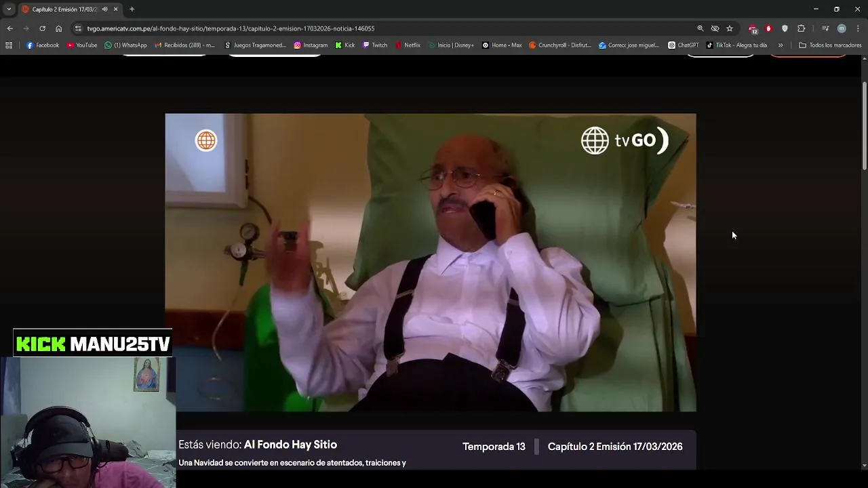Open the shield extension icon

coord(785,28)
